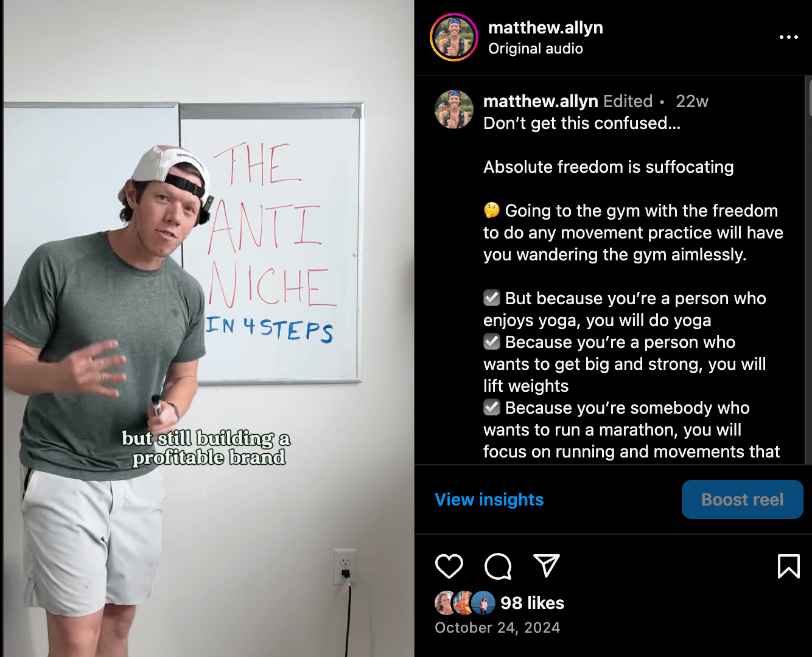Click the 22w timestamp
812x657 pixels.
[692, 101]
